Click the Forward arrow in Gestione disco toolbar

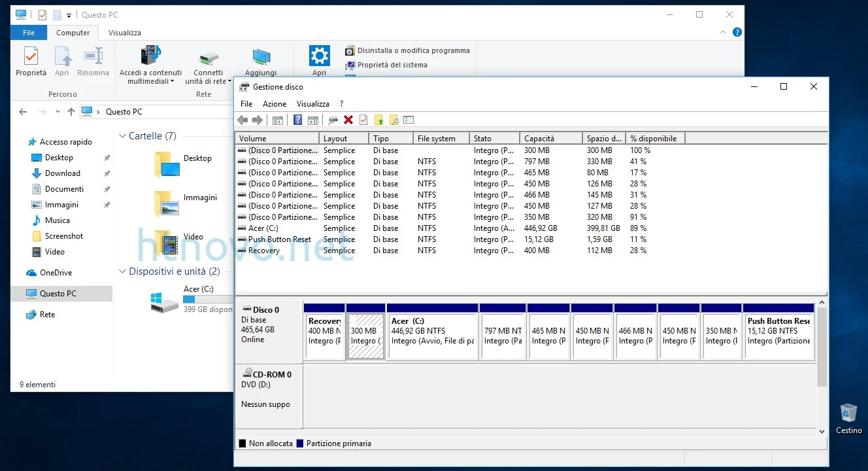(x=258, y=120)
